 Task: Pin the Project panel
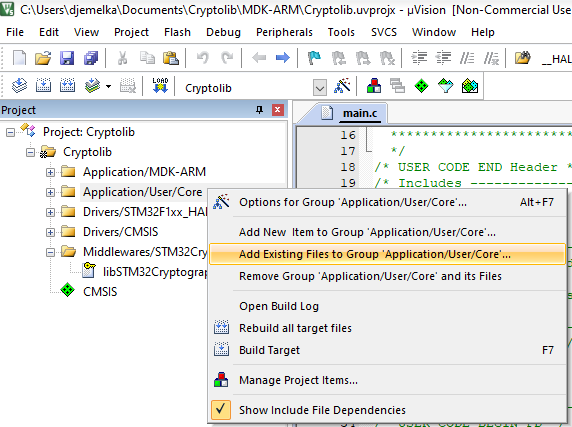(x=259, y=110)
